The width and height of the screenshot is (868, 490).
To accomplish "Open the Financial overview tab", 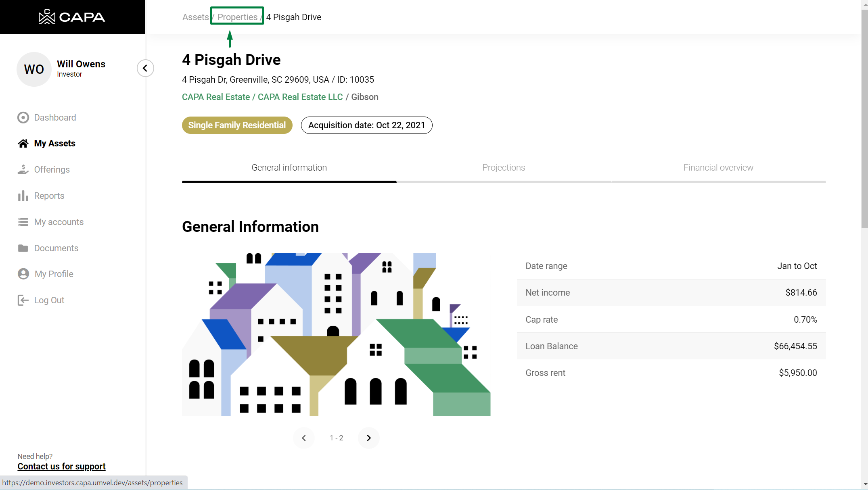I will point(718,168).
